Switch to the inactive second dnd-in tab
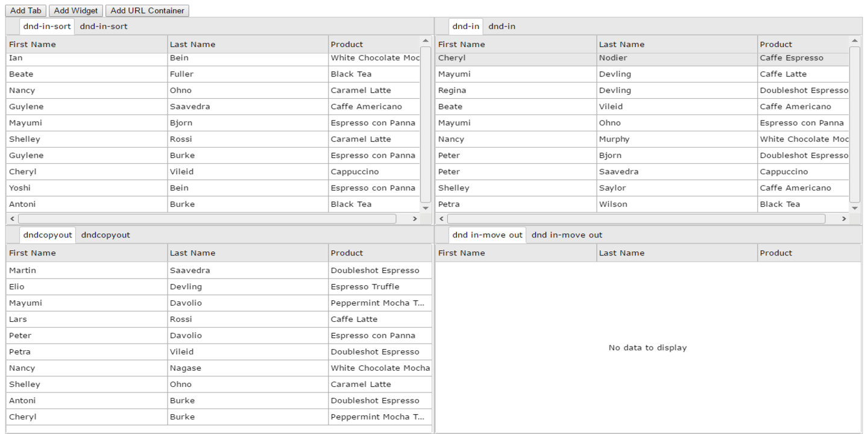The image size is (868, 434). [x=502, y=27]
